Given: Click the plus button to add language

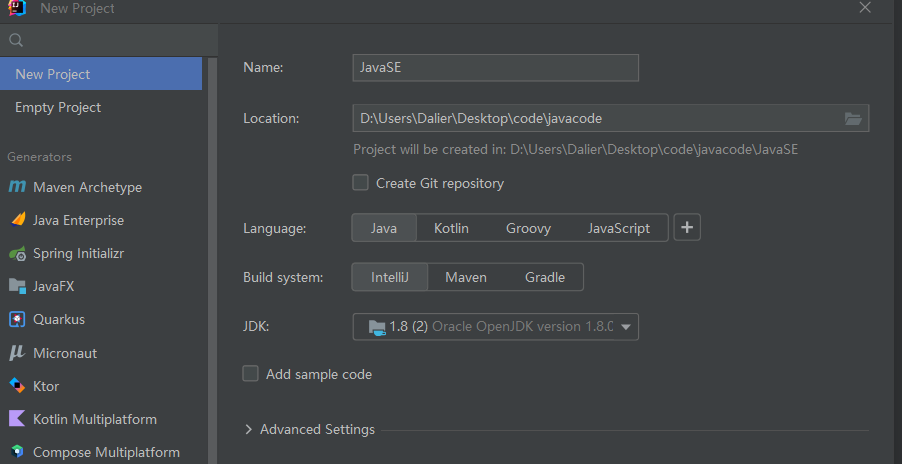Looking at the screenshot, I should tap(687, 228).
